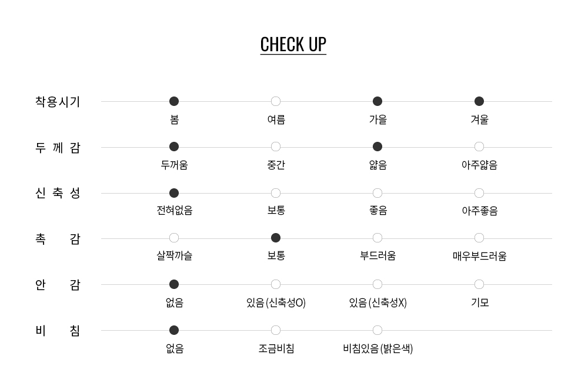Select the 아주얇음 thickness dot
The width and height of the screenshot is (588, 389).
click(479, 147)
